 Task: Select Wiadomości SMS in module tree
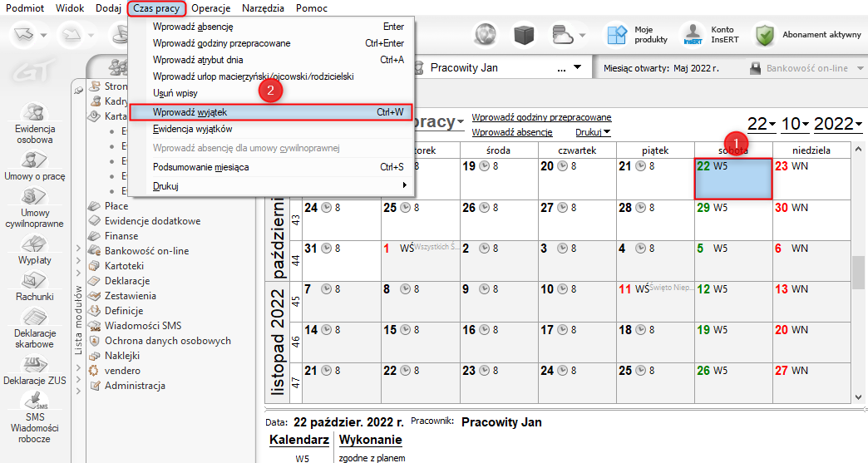tap(143, 325)
